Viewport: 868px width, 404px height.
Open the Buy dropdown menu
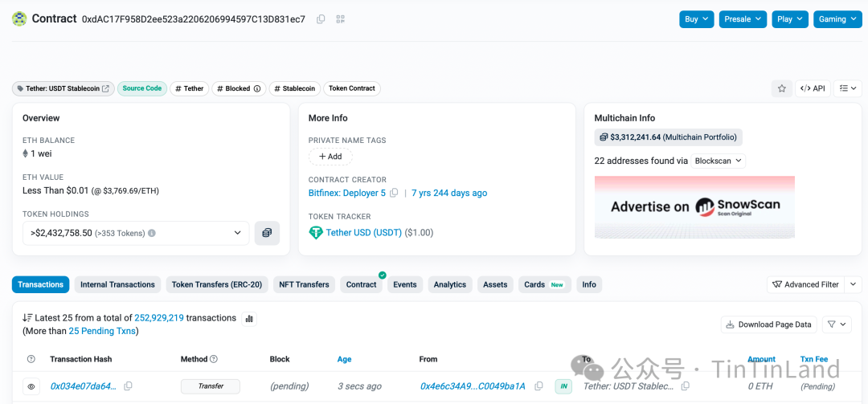[x=696, y=19]
